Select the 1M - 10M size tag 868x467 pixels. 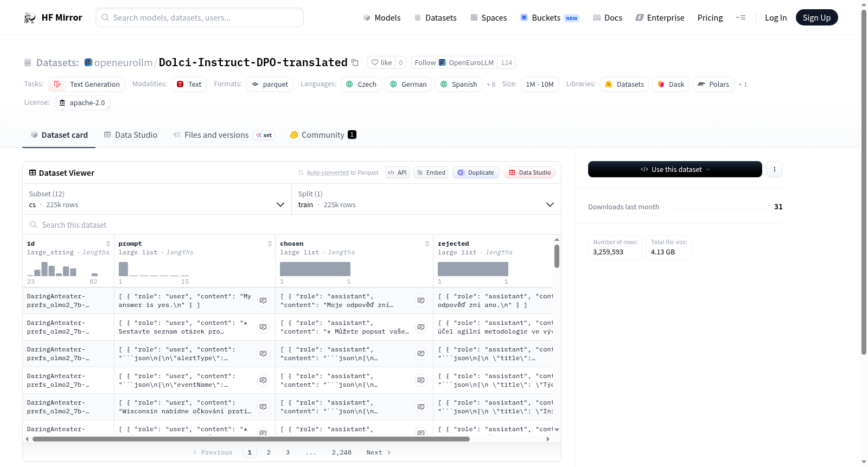pyautogui.click(x=540, y=84)
